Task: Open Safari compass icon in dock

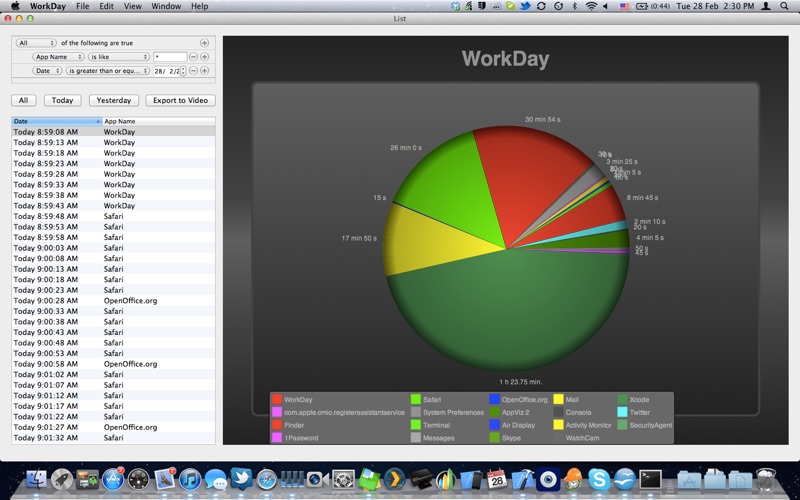Action: tap(267, 480)
